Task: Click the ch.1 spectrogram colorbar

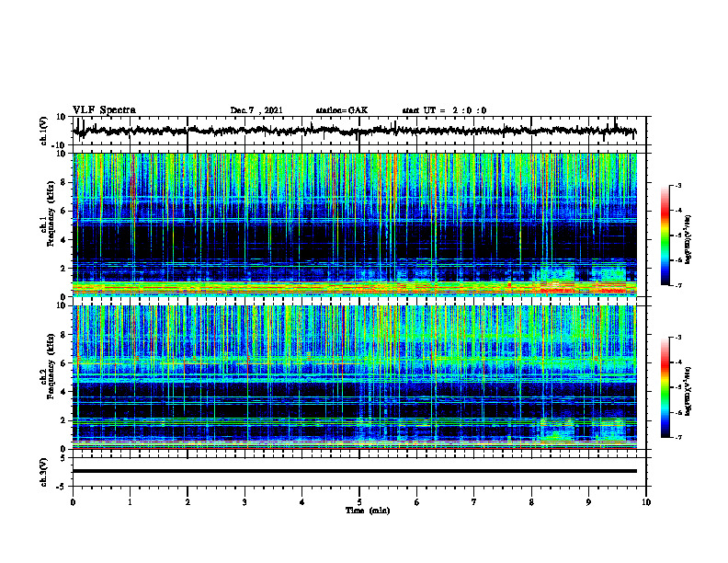Action: 665,236
